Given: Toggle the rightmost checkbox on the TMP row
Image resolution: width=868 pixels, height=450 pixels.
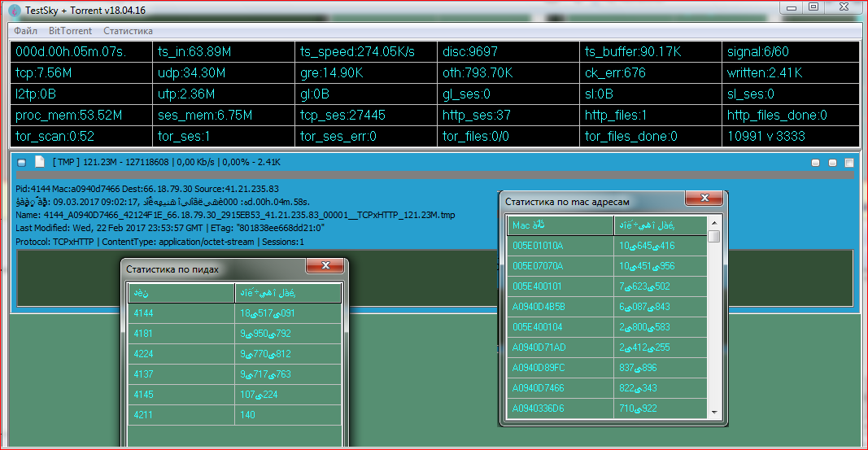Looking at the screenshot, I should (849, 163).
